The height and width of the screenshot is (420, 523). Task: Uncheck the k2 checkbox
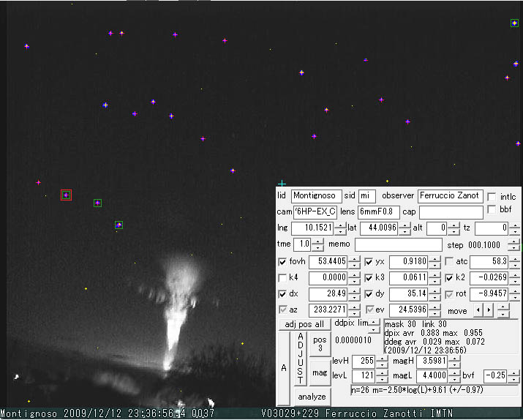[449, 278]
